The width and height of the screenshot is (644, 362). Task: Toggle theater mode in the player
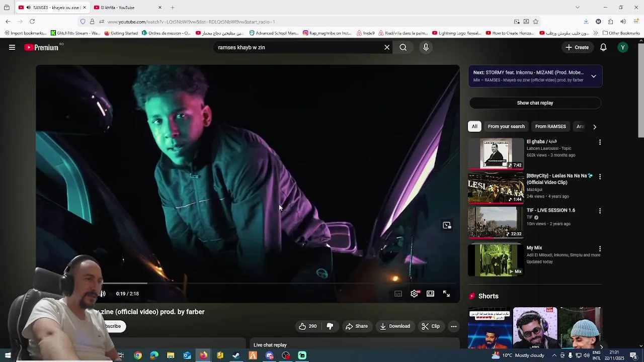tap(430, 294)
